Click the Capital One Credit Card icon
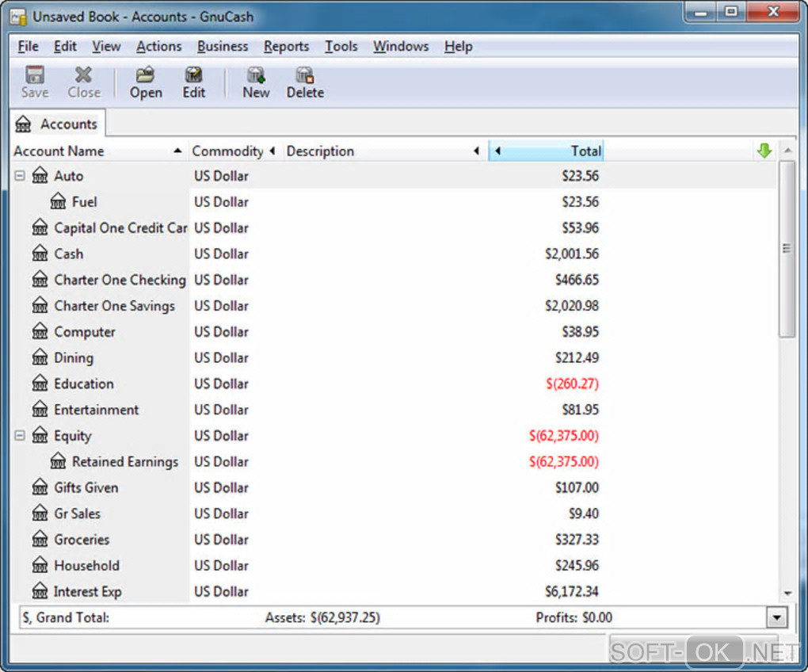Screen dimensions: 808x672 pyautogui.click(x=40, y=227)
